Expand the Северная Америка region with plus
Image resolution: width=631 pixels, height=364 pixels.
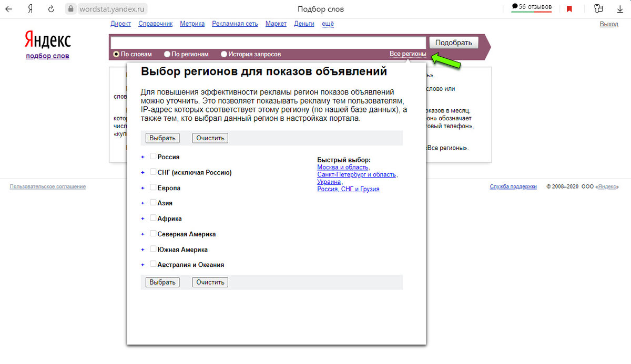coord(143,234)
